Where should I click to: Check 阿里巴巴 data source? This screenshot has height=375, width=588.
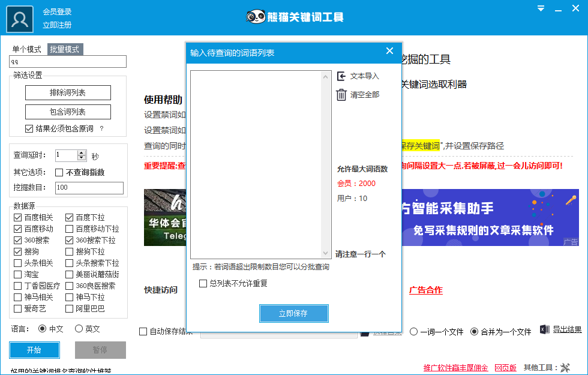point(69,308)
